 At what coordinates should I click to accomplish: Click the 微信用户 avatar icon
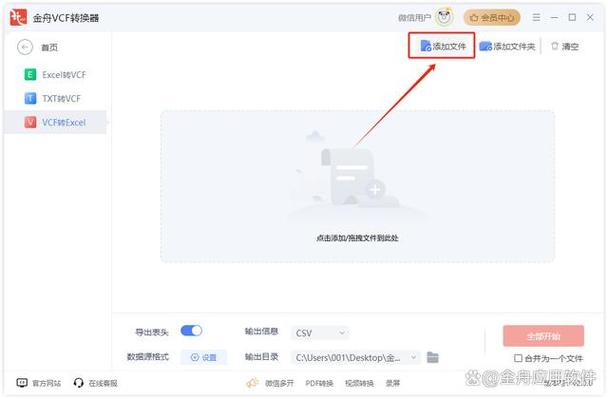coord(444,17)
